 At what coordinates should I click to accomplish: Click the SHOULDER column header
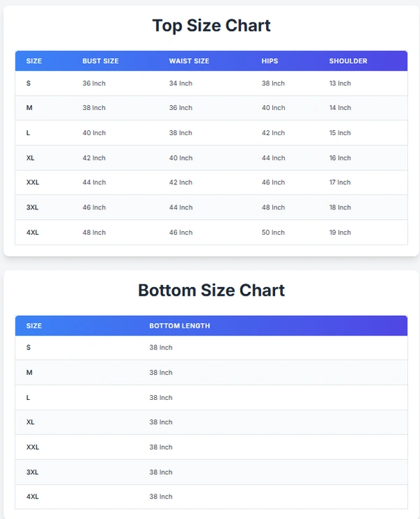[348, 61]
